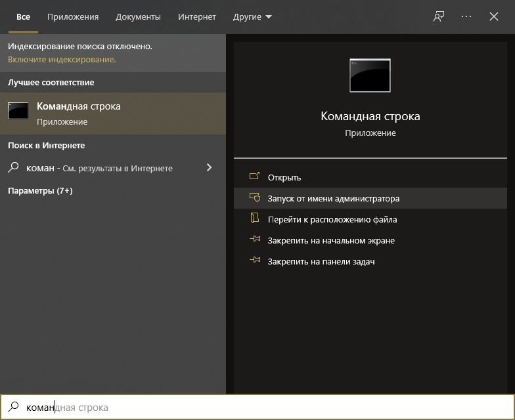515x420 pixels.
Task: Expand web result with right chevron
Action: point(209,168)
